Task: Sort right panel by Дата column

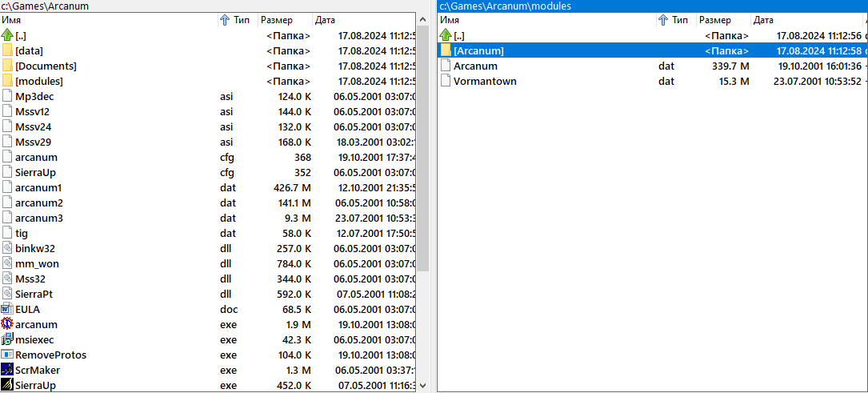Action: tap(800, 20)
